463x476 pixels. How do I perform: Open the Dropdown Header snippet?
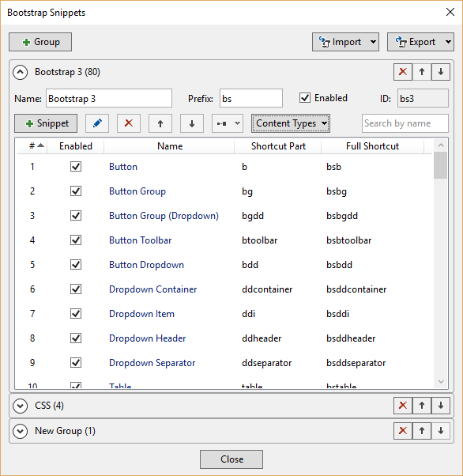(148, 338)
